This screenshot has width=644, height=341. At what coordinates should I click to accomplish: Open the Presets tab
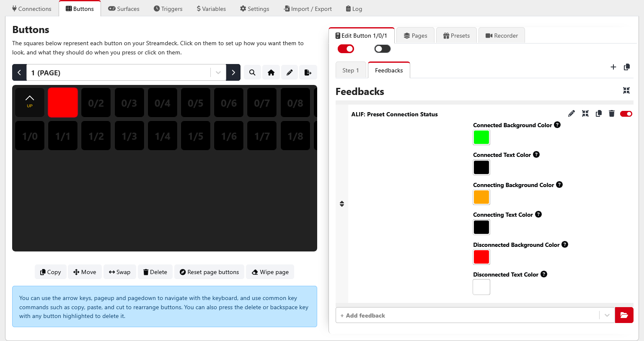tap(456, 36)
